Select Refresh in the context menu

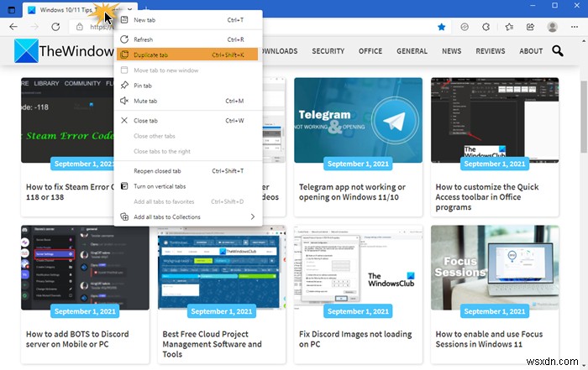coord(187,39)
